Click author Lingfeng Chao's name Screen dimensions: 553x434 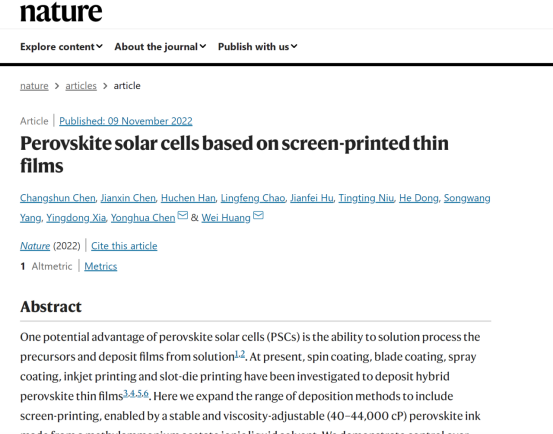coord(253,198)
